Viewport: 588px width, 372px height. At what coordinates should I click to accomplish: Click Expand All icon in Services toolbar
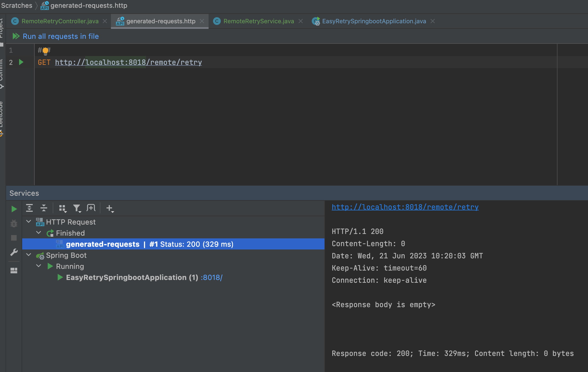point(29,208)
